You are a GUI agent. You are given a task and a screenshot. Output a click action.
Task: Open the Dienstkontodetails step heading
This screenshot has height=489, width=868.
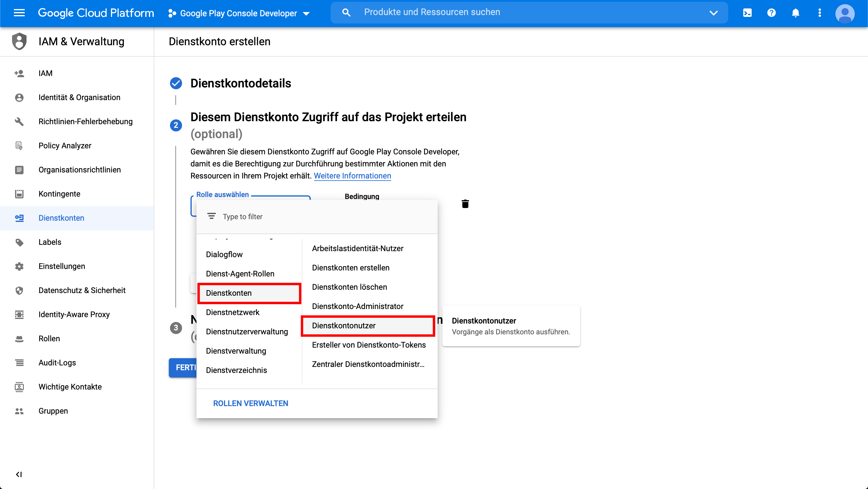click(x=241, y=83)
